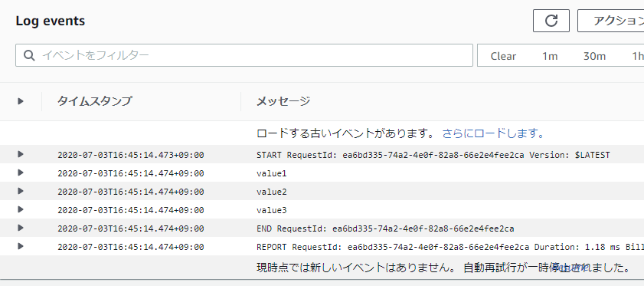
Task: Select the 30m time range
Action: pyautogui.click(x=594, y=56)
